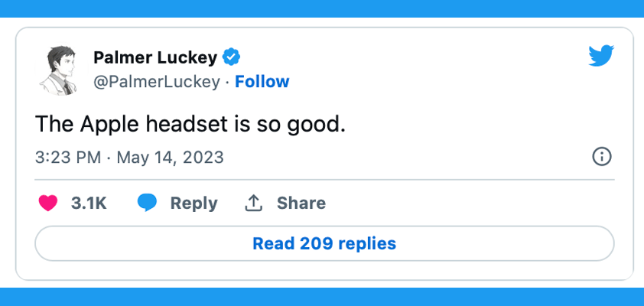Click the 3.1K likes count

(x=89, y=203)
